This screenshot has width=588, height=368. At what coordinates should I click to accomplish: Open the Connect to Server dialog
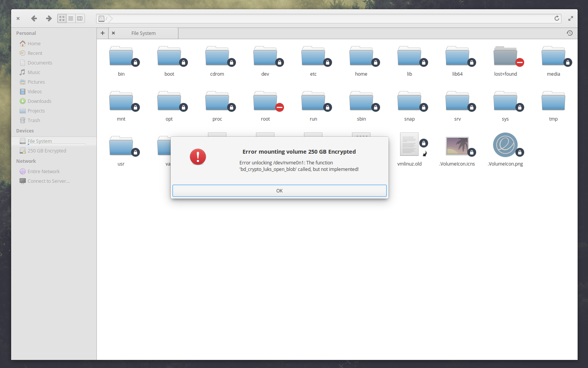(48, 181)
